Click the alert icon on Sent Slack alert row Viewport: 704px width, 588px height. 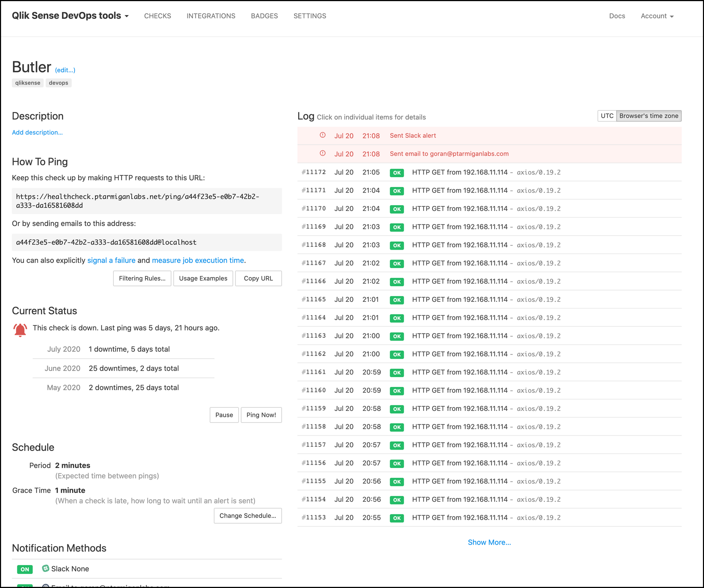(322, 135)
